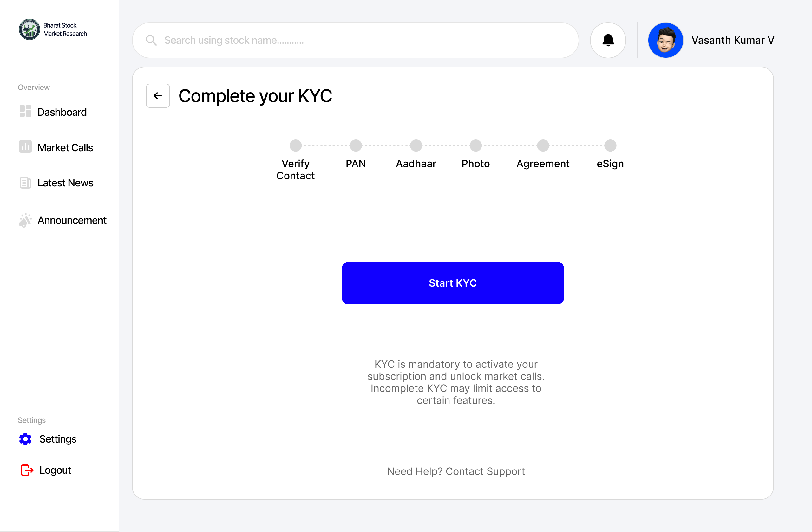Select the Photo step circle
Viewport: 812px width, 532px height.
(x=475, y=146)
